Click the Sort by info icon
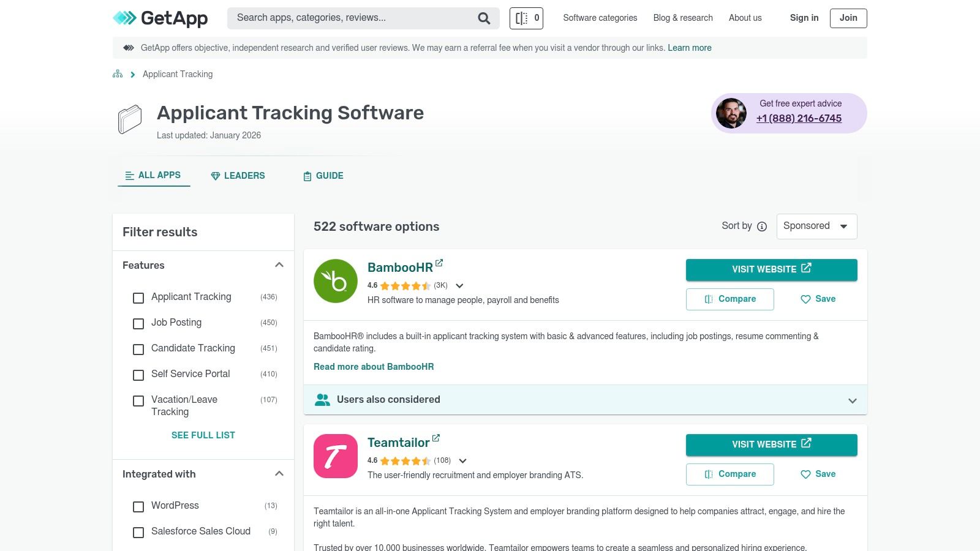This screenshot has height=551, width=980. (761, 227)
